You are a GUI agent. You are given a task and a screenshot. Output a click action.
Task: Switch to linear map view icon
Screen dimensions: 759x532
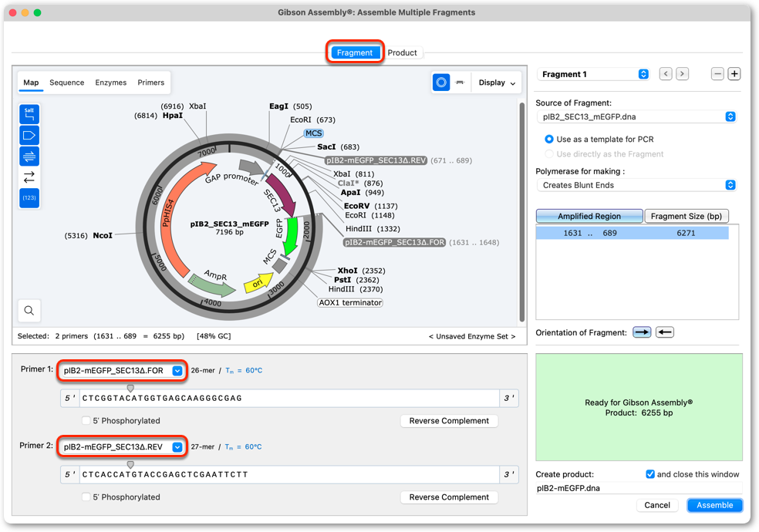(x=460, y=82)
